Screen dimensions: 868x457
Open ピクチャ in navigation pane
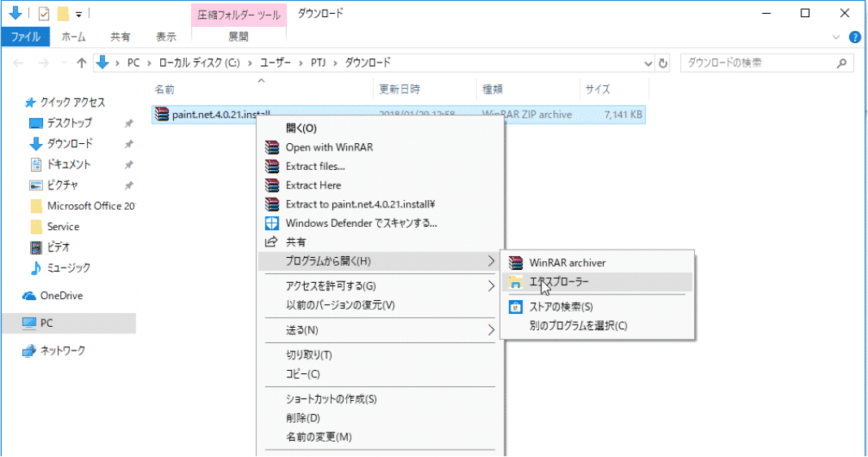click(62, 185)
